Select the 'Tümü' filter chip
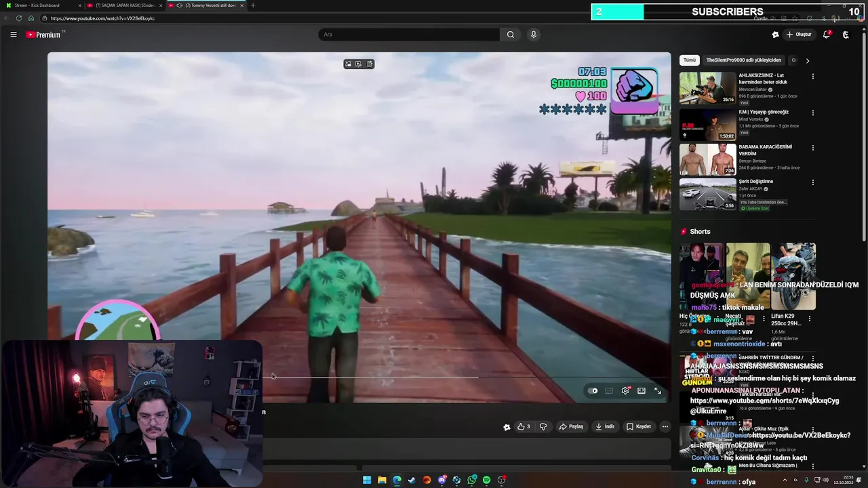Viewport: 868px width, 488px height. (690, 60)
